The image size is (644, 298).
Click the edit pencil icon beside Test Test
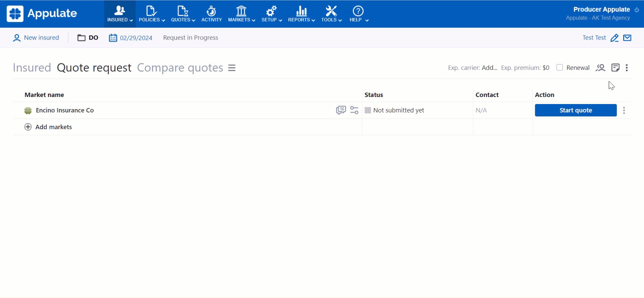(614, 38)
